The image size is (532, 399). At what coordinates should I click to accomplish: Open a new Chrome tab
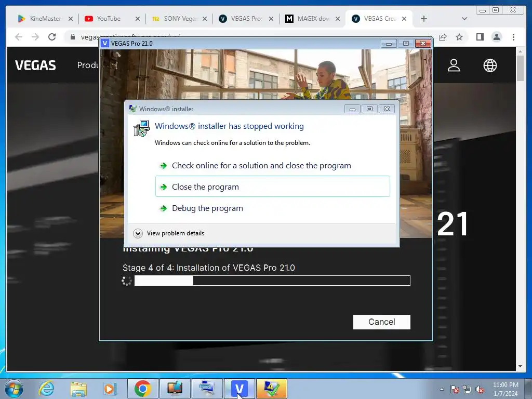pos(424,19)
